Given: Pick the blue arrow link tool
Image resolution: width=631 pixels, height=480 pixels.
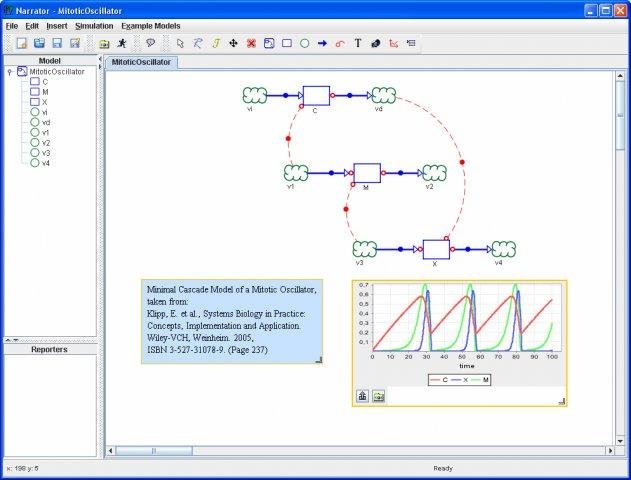Looking at the screenshot, I should pos(322,43).
